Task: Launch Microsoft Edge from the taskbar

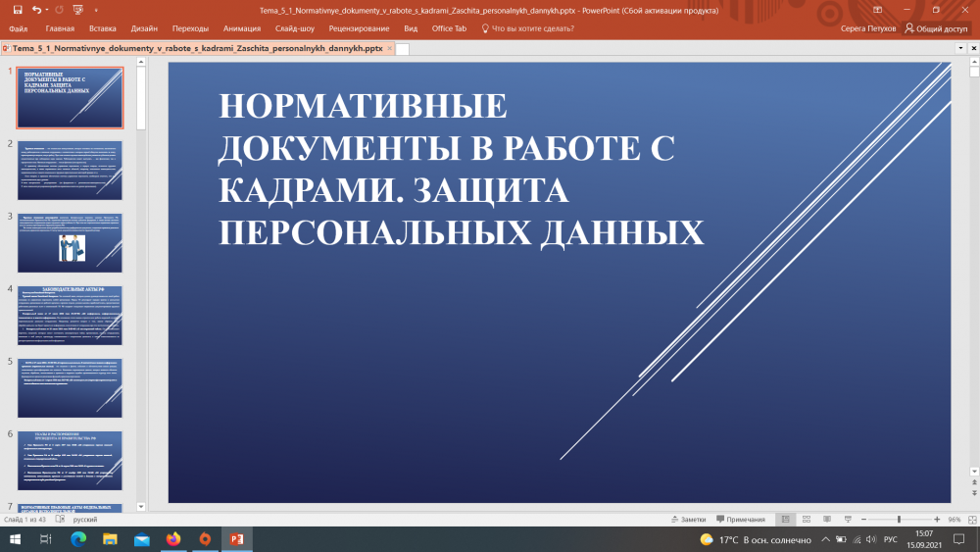Action: tap(78, 539)
